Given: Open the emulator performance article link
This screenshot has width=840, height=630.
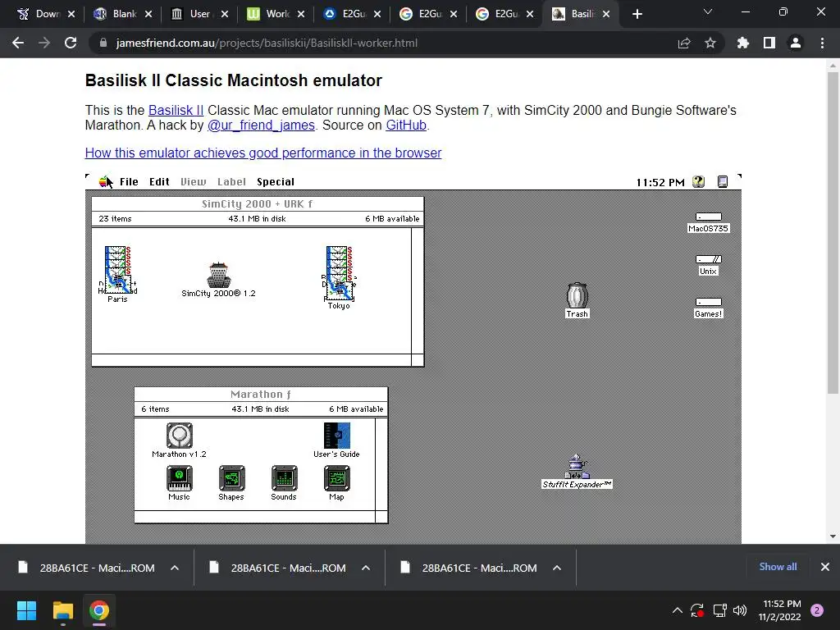Looking at the screenshot, I should pyautogui.click(x=263, y=153).
